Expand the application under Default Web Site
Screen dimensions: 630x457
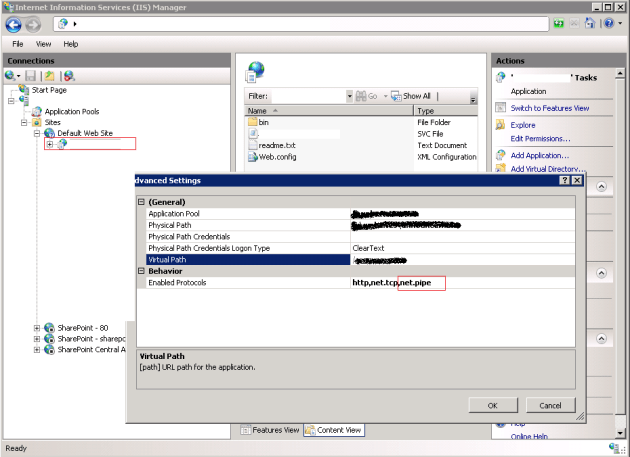tap(49, 144)
